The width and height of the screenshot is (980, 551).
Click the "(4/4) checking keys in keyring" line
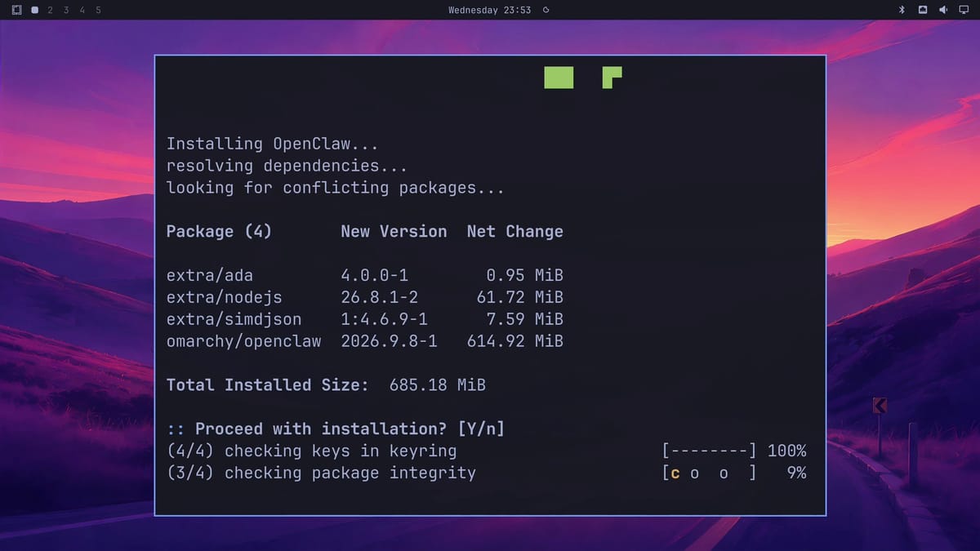click(x=311, y=451)
